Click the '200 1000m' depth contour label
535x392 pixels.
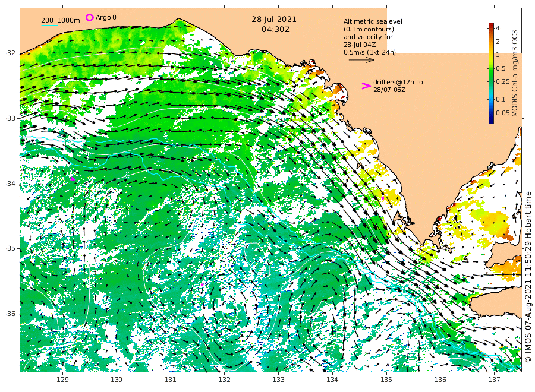[x=61, y=20]
